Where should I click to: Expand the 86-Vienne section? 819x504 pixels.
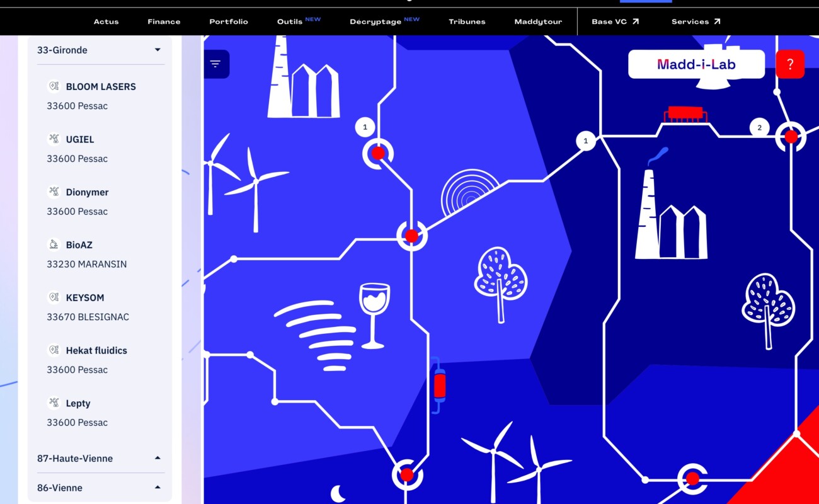157,487
